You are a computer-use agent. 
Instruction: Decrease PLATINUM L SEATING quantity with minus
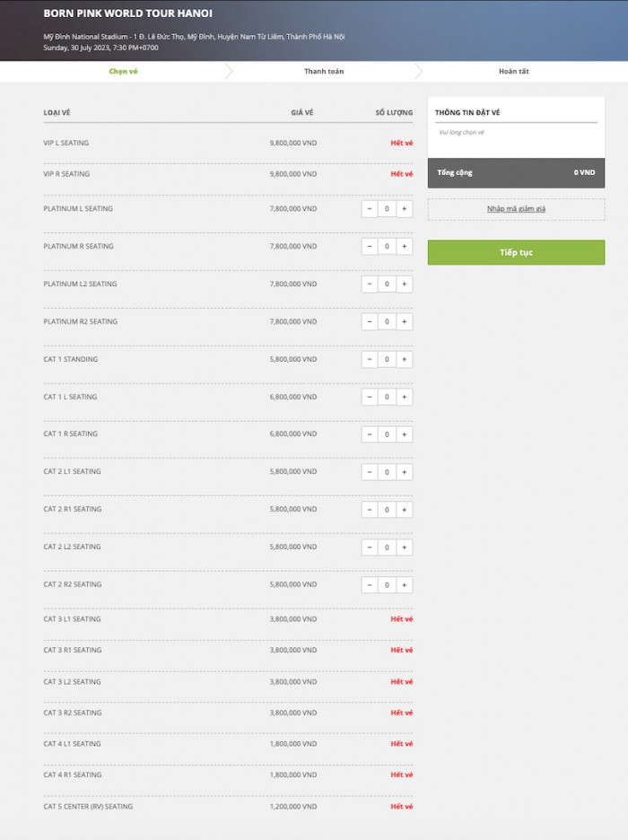(x=370, y=209)
